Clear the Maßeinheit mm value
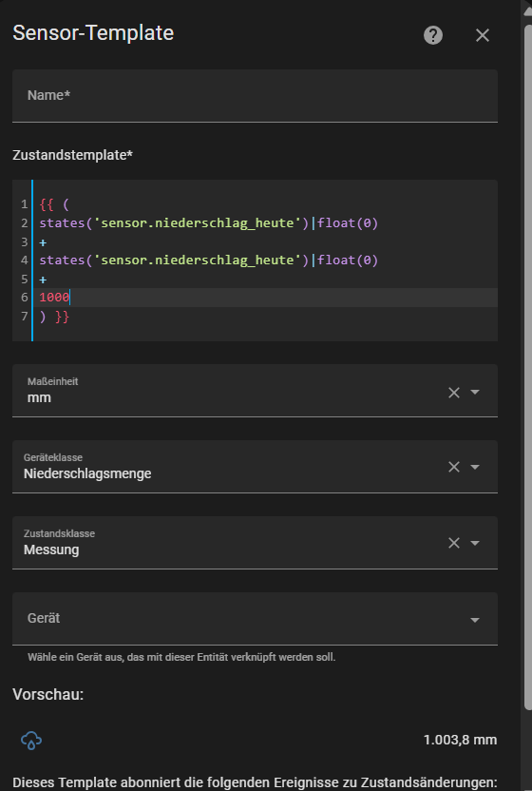Viewport: 532px width, 791px height. [454, 393]
